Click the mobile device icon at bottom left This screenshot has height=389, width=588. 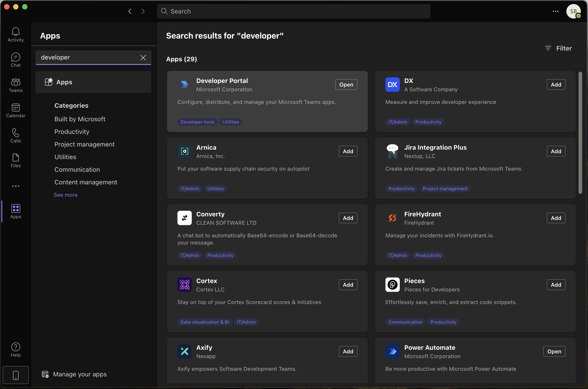(16, 375)
